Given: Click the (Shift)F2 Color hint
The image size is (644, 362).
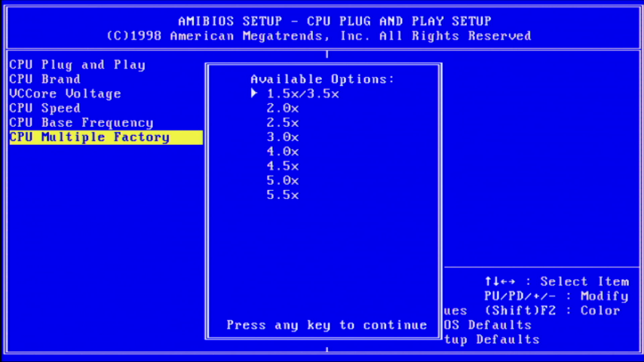Looking at the screenshot, I should click(x=552, y=310).
